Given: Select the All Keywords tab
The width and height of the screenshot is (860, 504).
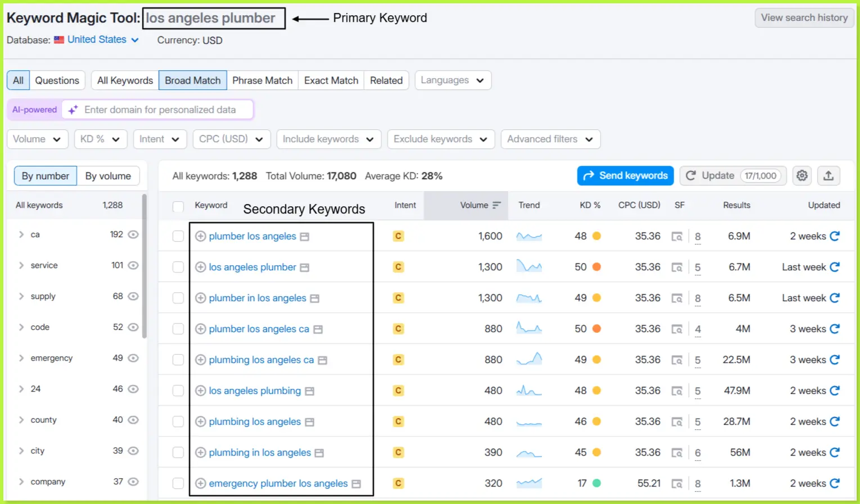Looking at the screenshot, I should pyautogui.click(x=125, y=80).
